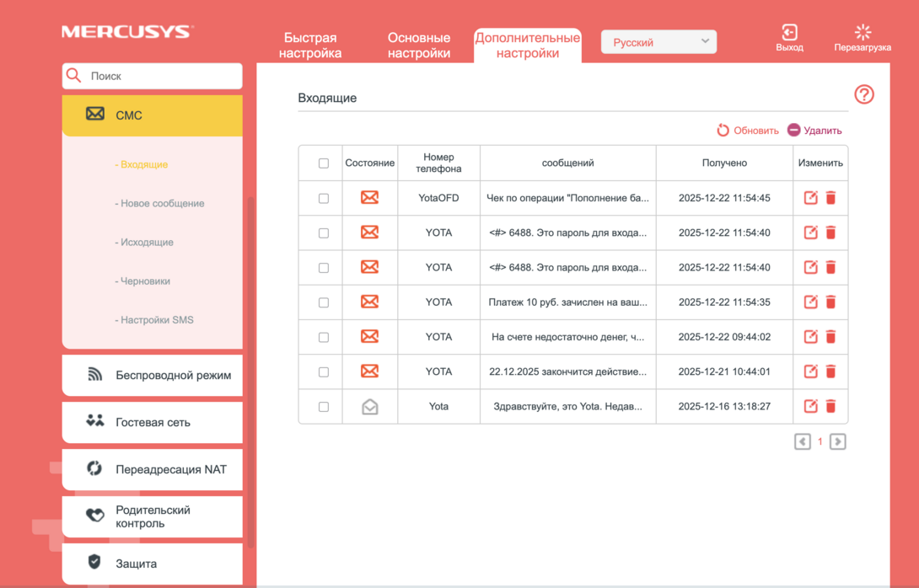Image resolution: width=919 pixels, height=588 pixels.
Task: Expand the Беспроводной режим section
Action: click(153, 375)
